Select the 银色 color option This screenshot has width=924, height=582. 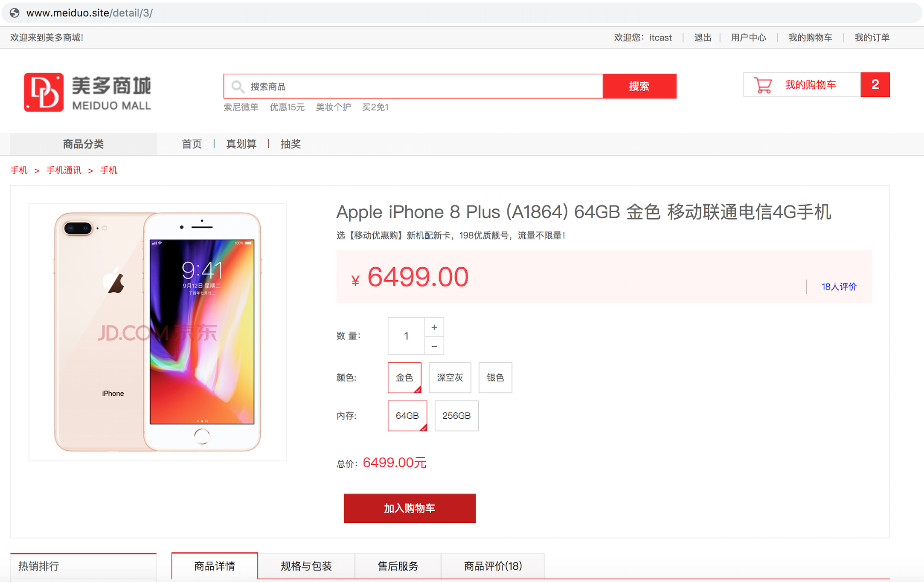(495, 377)
